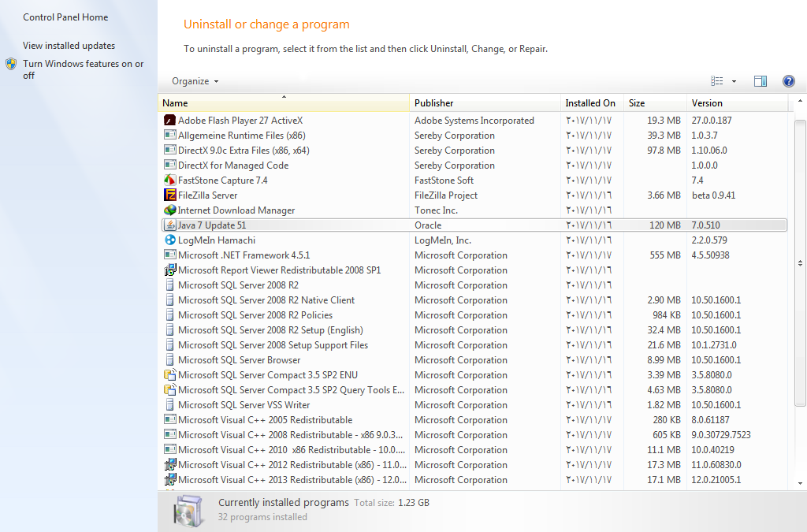Select the FastStone Capture 7.4 program icon

[x=170, y=180]
